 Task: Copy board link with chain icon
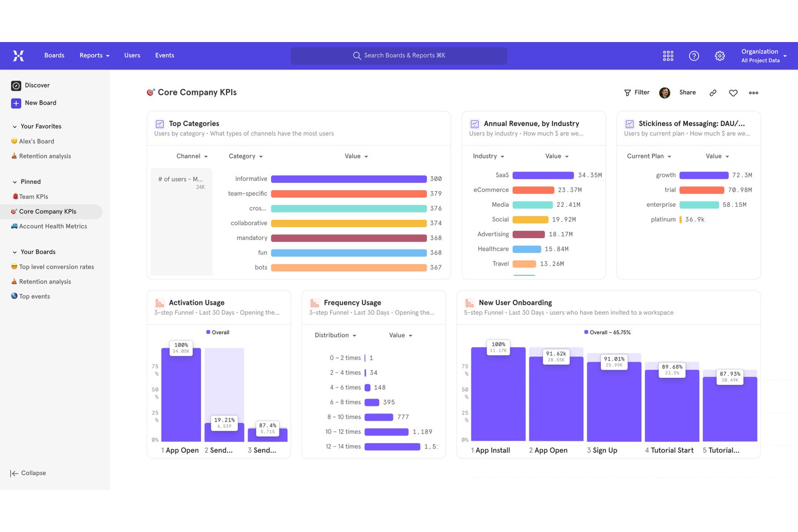[713, 93]
